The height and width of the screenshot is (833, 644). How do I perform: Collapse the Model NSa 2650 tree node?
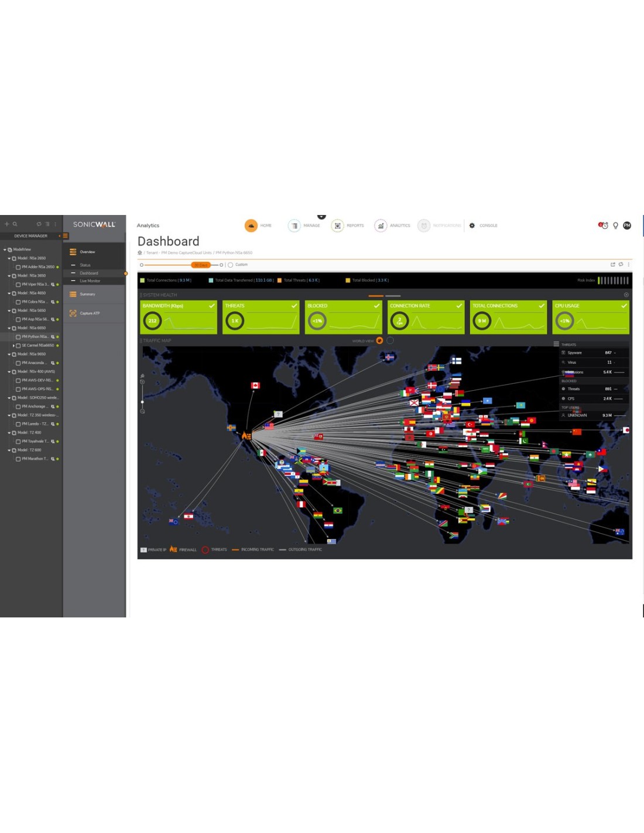tap(9, 258)
